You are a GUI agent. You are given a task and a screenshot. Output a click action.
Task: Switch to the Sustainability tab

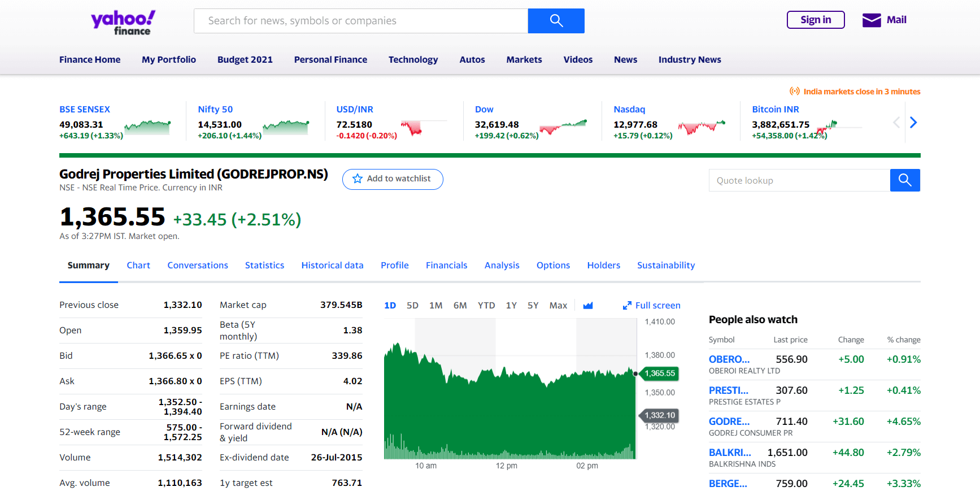pyautogui.click(x=666, y=266)
